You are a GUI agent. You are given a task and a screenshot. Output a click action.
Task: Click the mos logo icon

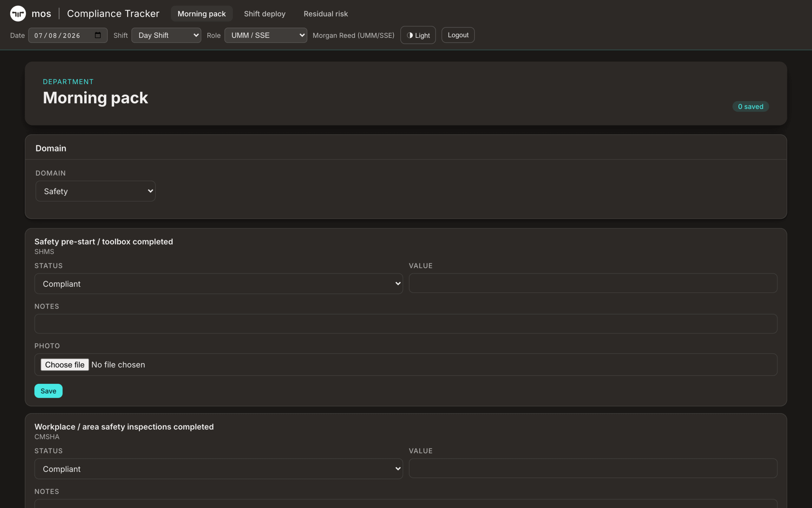(18, 13)
